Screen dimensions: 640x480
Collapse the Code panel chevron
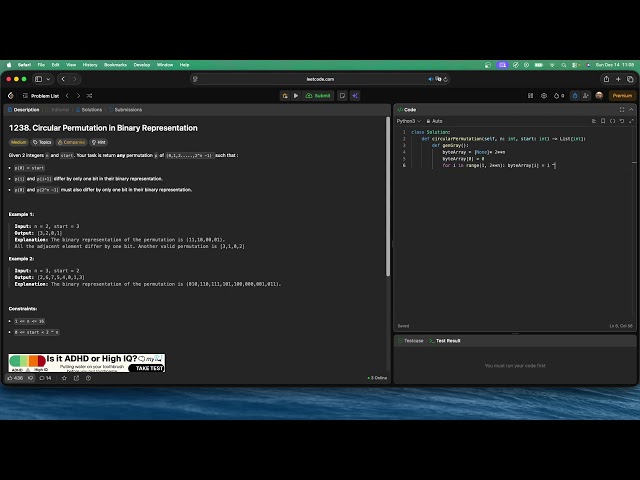point(631,110)
